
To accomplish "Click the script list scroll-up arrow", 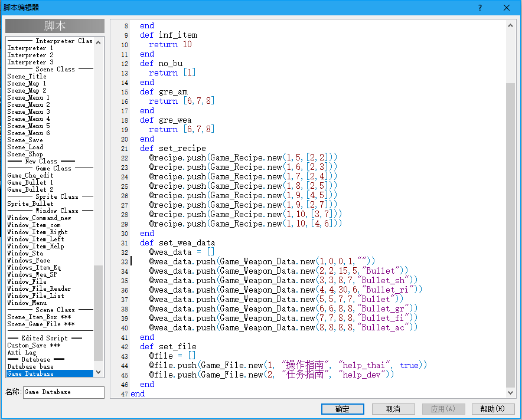I will coord(98,42).
